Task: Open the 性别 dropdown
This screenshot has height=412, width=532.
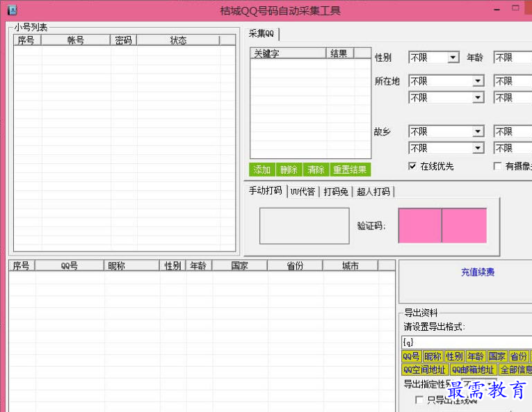Action: coord(434,58)
